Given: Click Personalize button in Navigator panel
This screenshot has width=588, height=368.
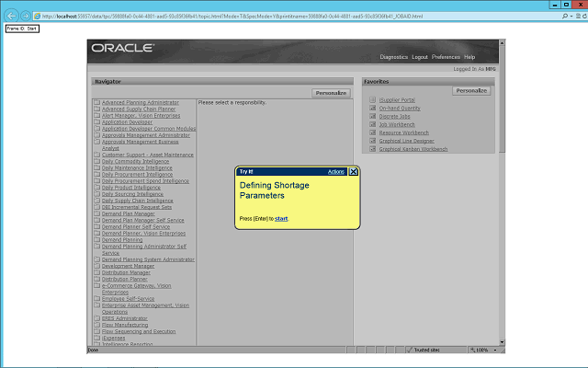Looking at the screenshot, I should (x=331, y=93).
